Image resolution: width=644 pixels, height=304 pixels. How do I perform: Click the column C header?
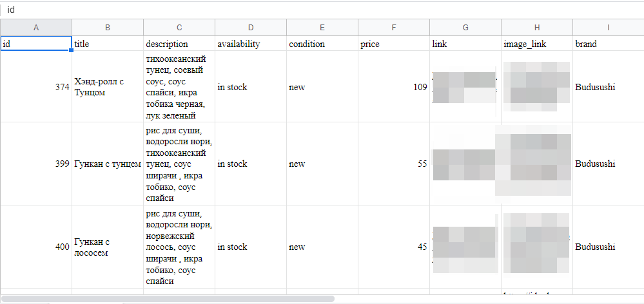pyautogui.click(x=179, y=28)
